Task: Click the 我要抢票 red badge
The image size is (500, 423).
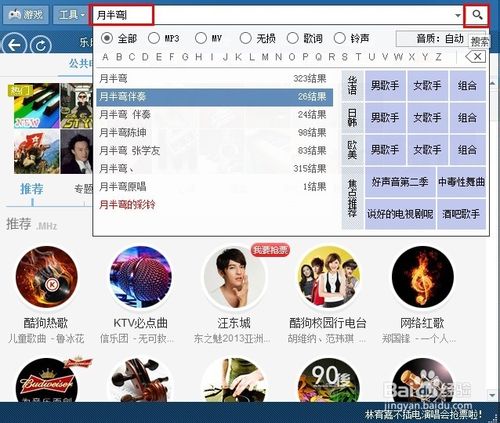Action: [270, 250]
